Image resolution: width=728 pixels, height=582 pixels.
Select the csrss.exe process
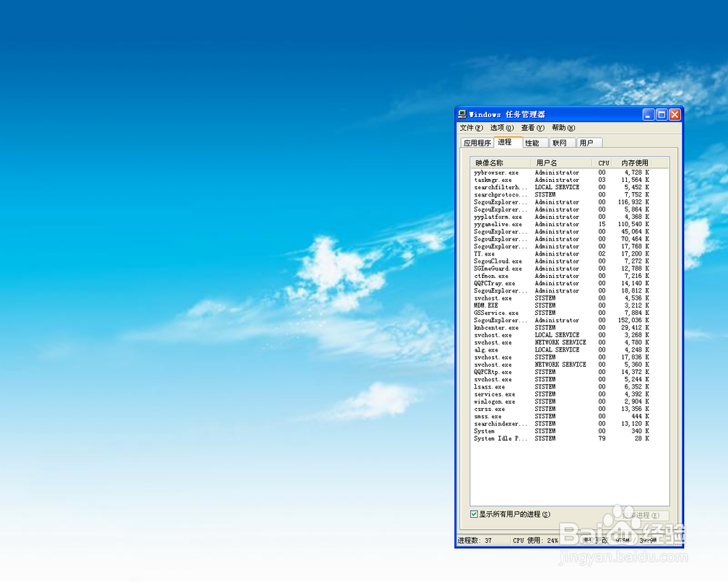tap(561, 410)
